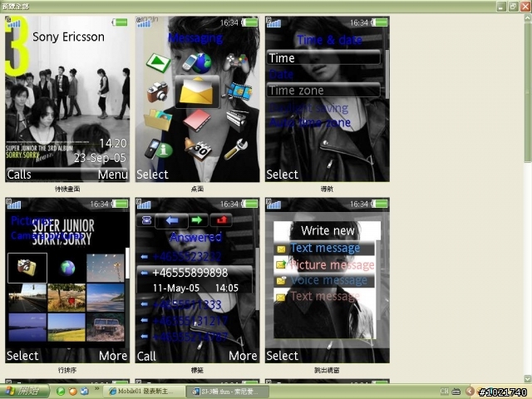
Task: Click orange quick launch icon on taskbar
Action: coord(72,392)
